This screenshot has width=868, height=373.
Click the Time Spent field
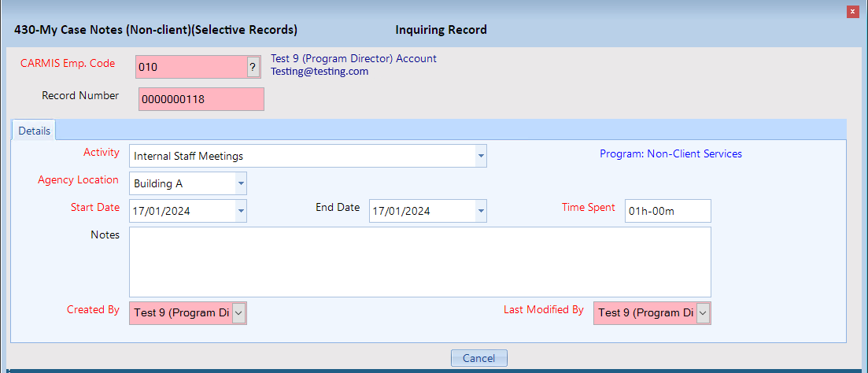point(667,212)
